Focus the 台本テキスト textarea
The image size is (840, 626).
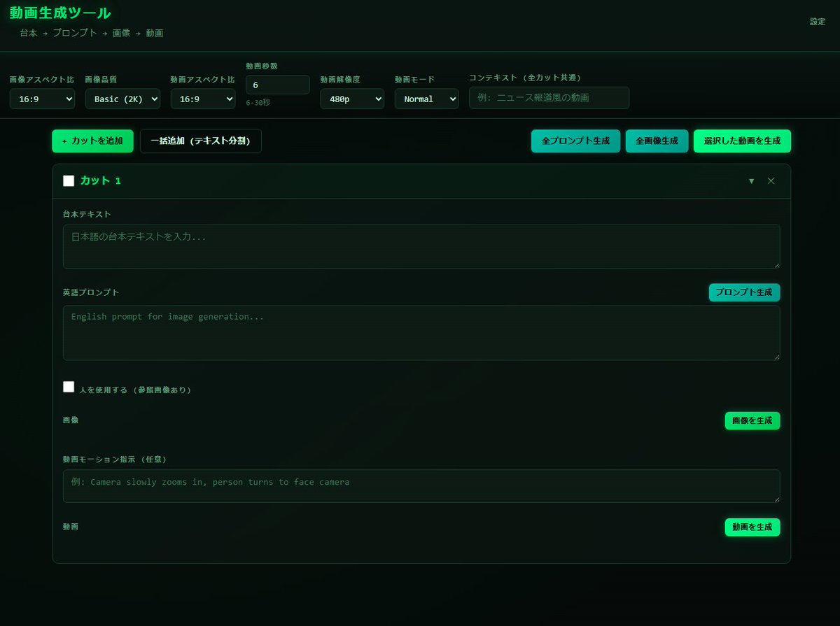(421, 246)
